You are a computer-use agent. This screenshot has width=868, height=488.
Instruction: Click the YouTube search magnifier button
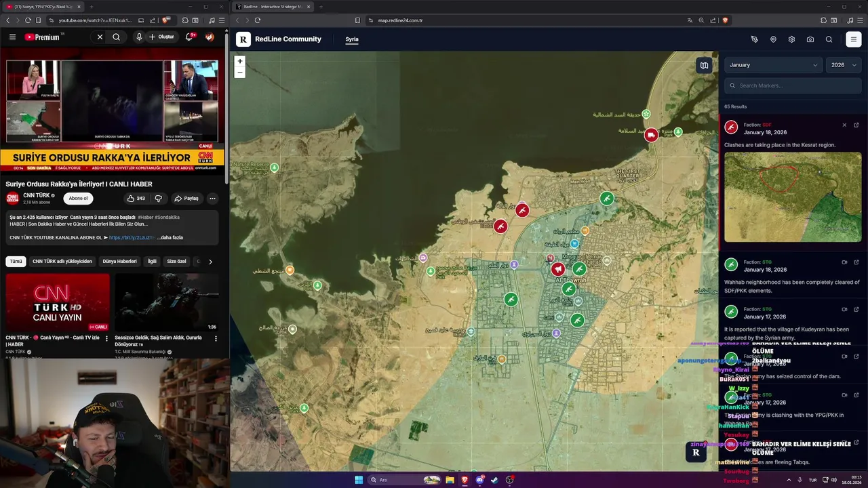pos(117,37)
